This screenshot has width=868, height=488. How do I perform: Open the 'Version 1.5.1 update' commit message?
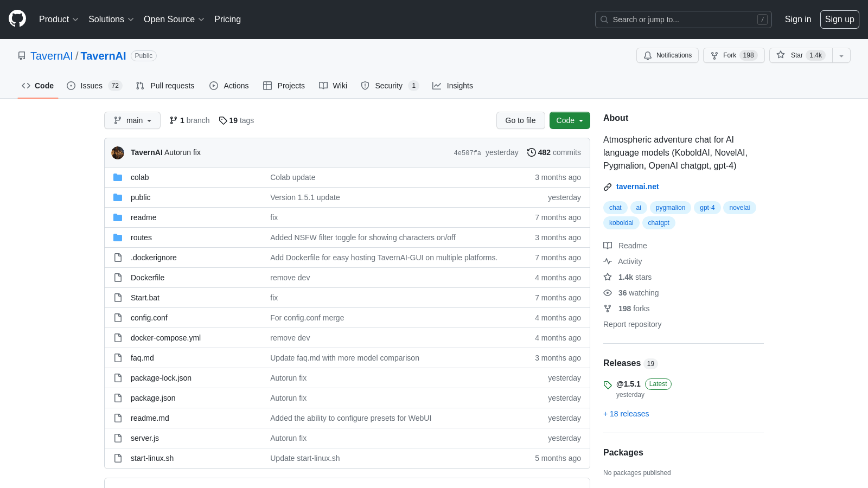pos(305,197)
